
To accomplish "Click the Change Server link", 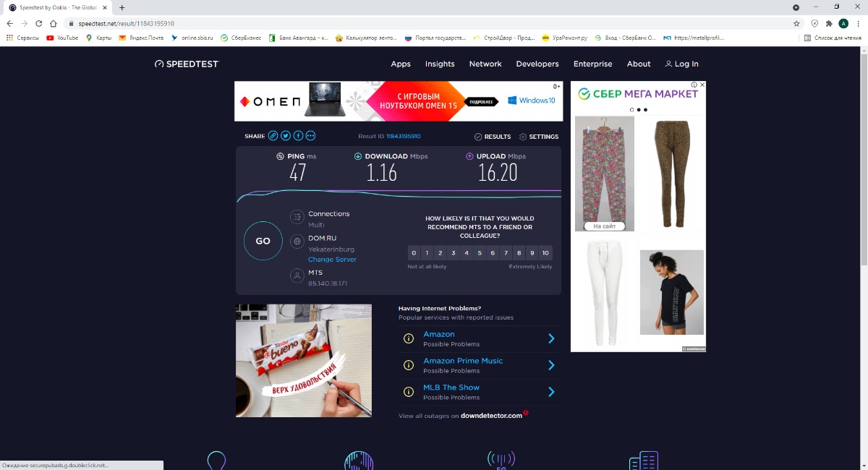I will tap(332, 260).
